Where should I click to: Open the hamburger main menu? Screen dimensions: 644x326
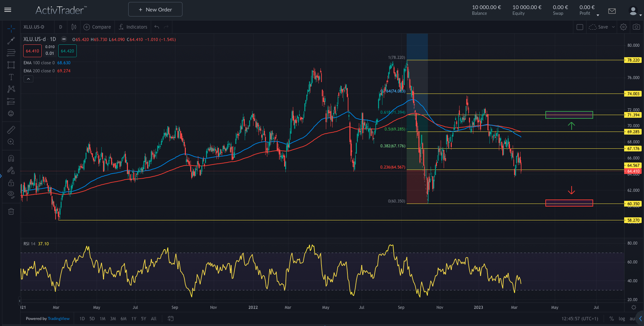pos(8,10)
